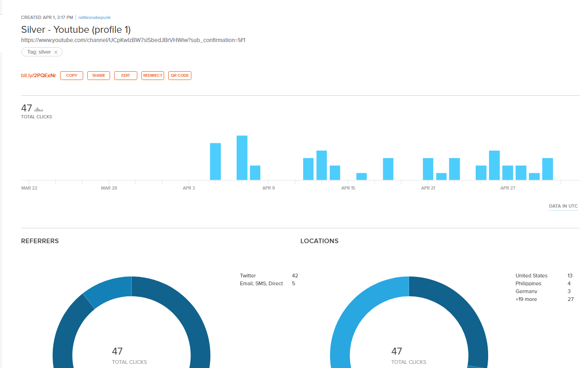
Task: Click the small bar chart icon beside 47
Action: point(38,110)
